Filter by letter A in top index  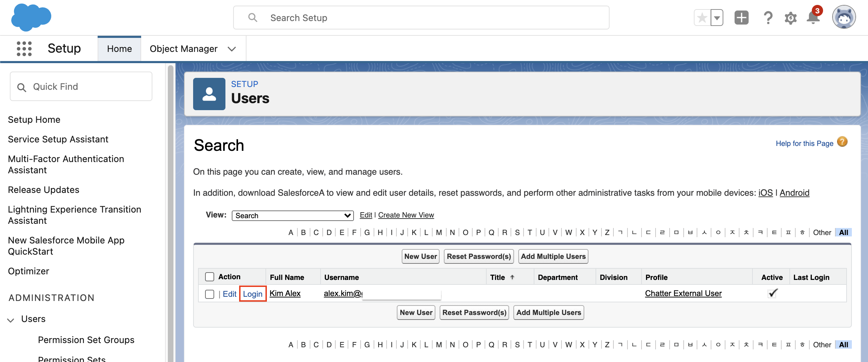pyautogui.click(x=291, y=233)
